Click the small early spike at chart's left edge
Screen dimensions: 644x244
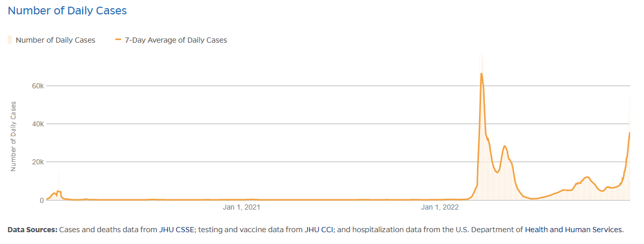[59, 191]
